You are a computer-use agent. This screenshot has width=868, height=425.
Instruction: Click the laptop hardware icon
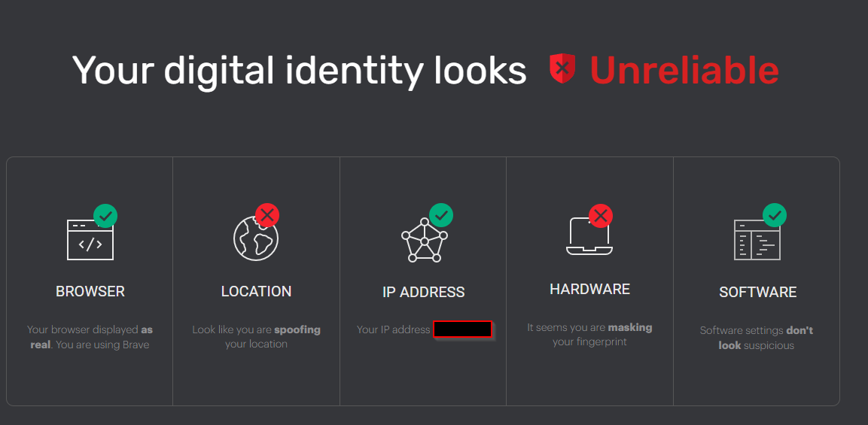(589, 235)
